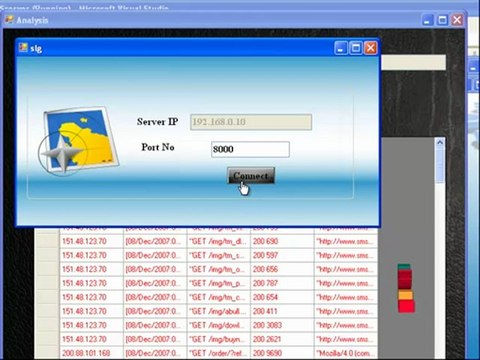
Task: Maximize the Analysis window
Action: coord(442,20)
